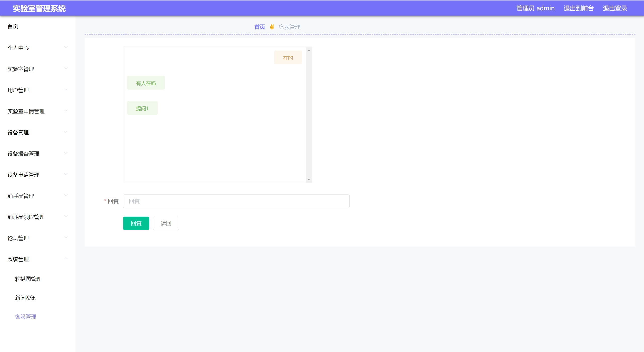Expand the 实验室管理 sidebar section
Screen dimensions: 644x352
[21, 69]
